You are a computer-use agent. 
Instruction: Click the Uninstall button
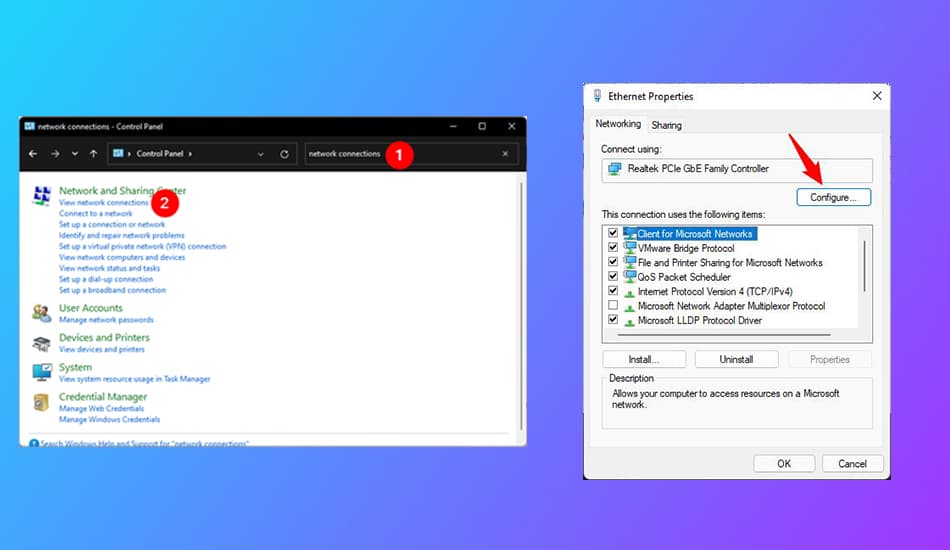point(736,359)
